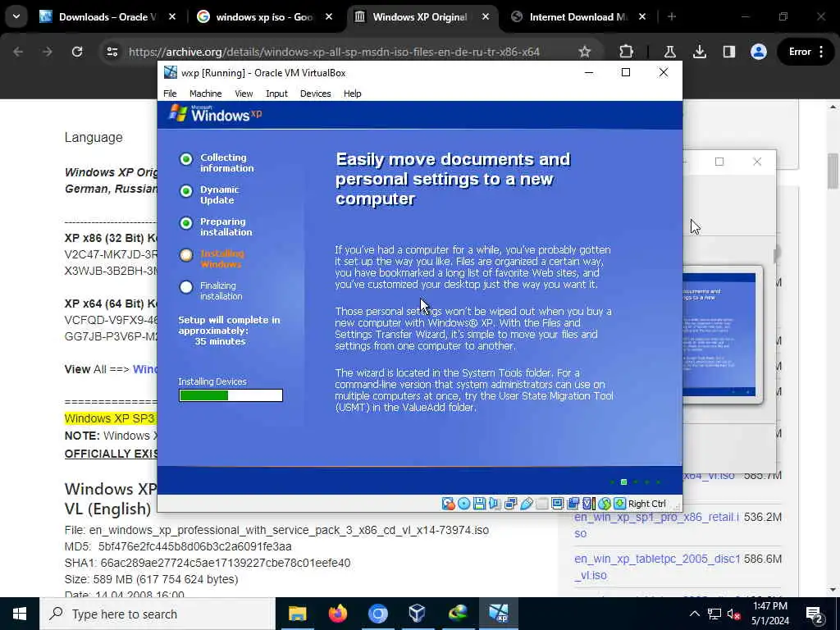The width and height of the screenshot is (840, 630).
Task: Click Chrome's forward navigation arrow
Action: 47,52
